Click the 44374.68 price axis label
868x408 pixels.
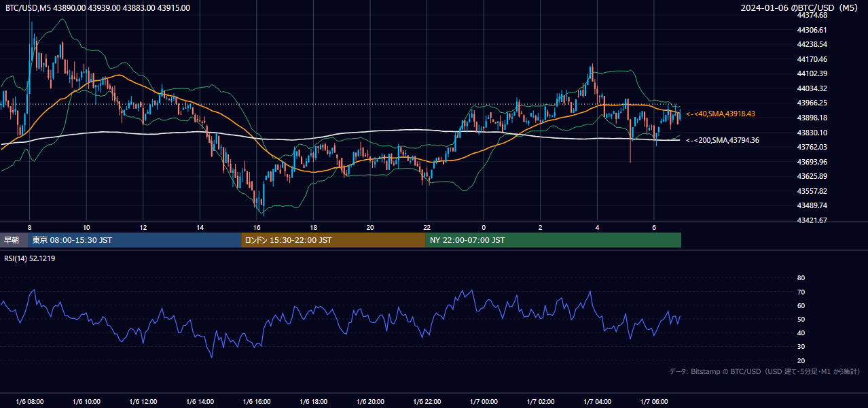point(812,15)
